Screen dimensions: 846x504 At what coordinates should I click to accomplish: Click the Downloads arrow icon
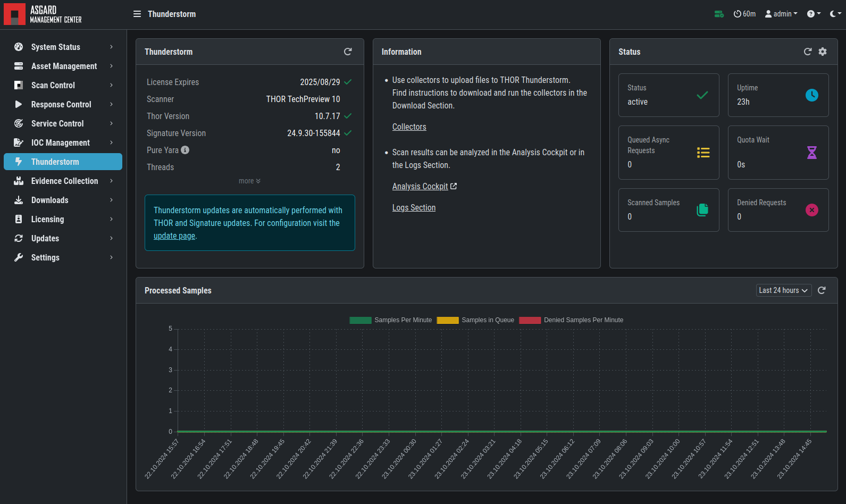(x=19, y=200)
